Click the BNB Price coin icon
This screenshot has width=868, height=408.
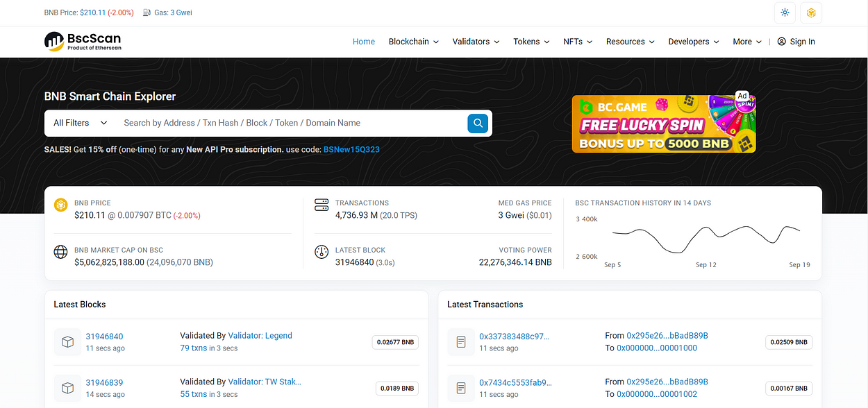(x=60, y=205)
